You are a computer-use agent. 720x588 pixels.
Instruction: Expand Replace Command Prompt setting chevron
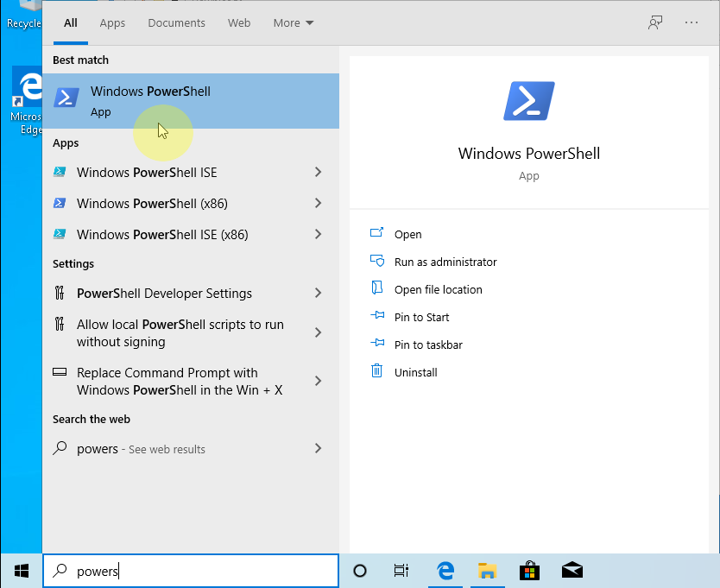[x=319, y=381]
